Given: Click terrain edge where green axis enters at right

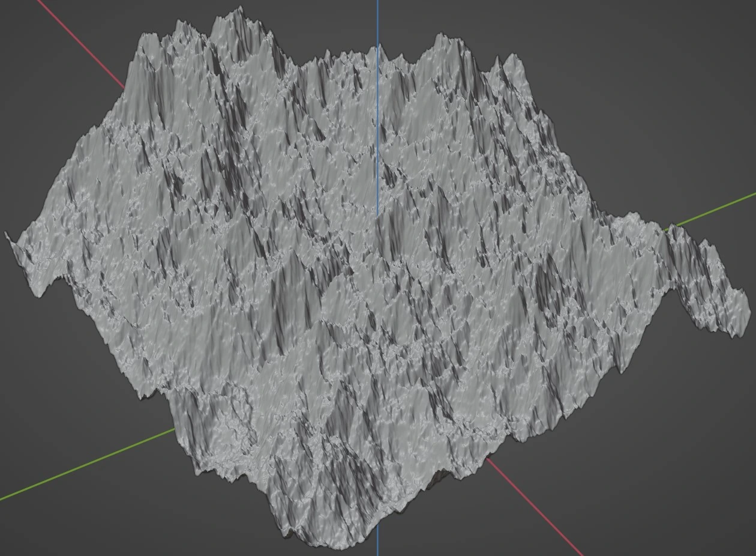Looking at the screenshot, I should tap(667, 228).
